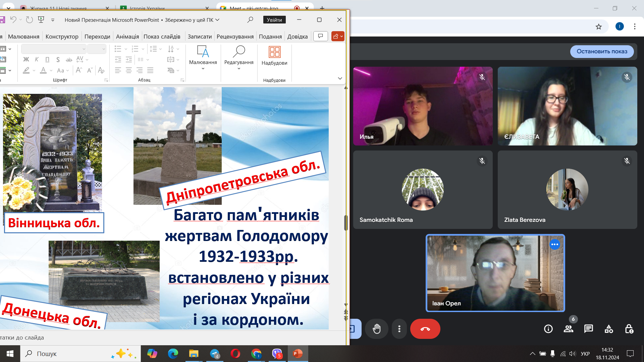Toggle bold Ж formatting button
Image resolution: width=644 pixels, height=362 pixels.
(x=26, y=59)
